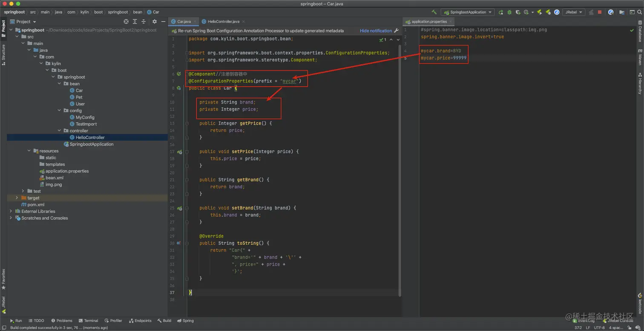Collapse the bean package node
Image resolution: width=644 pixels, height=331 pixels.
tap(59, 84)
